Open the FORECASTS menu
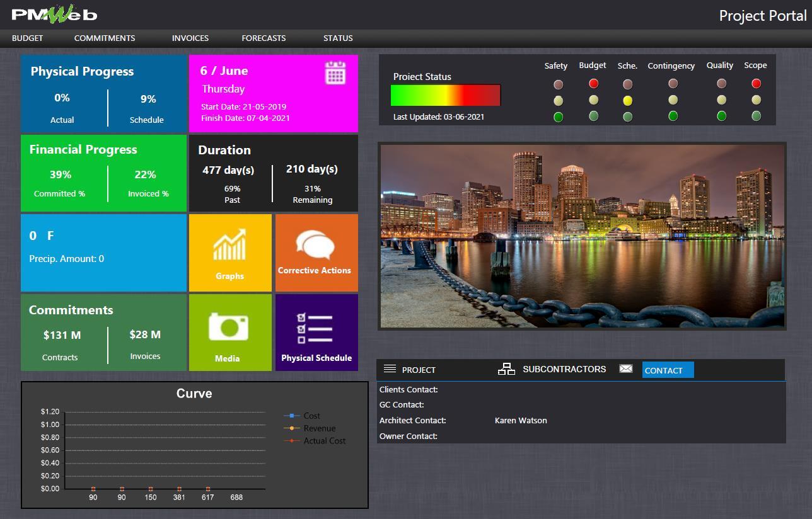The width and height of the screenshot is (812, 519). [264, 38]
